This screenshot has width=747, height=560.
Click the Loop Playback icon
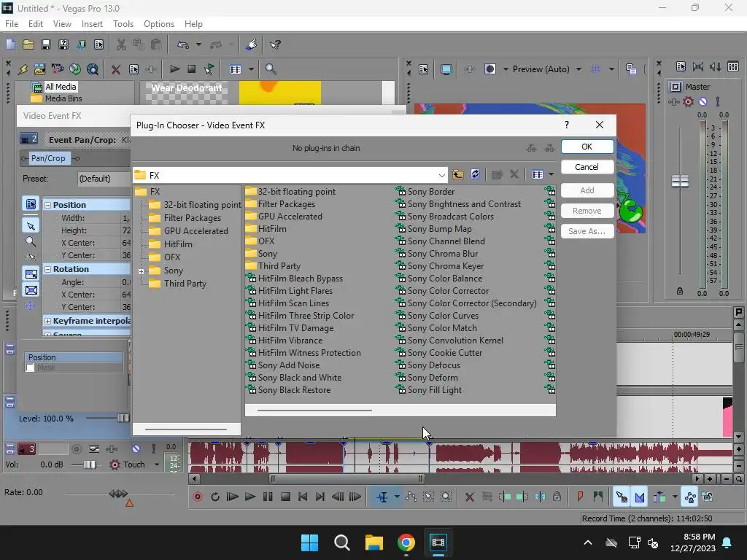[215, 497]
